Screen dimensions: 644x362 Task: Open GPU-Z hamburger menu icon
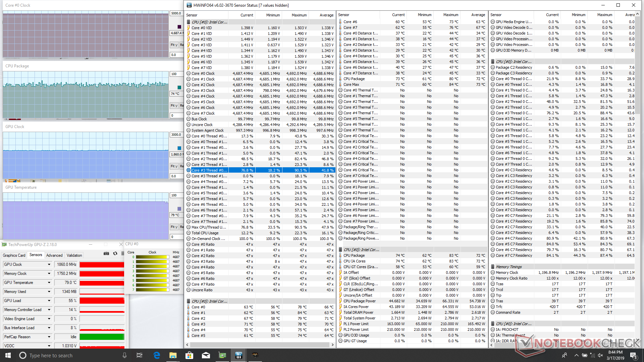pyautogui.click(x=122, y=254)
